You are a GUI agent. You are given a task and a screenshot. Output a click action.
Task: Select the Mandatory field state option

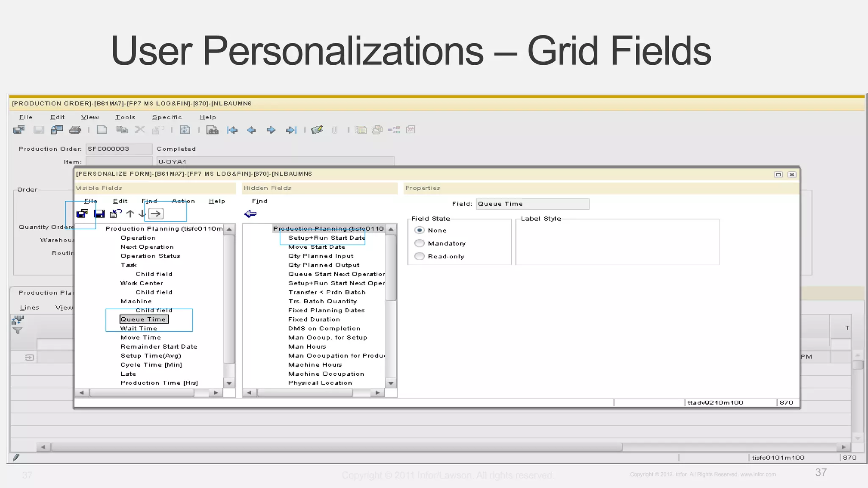tap(419, 243)
